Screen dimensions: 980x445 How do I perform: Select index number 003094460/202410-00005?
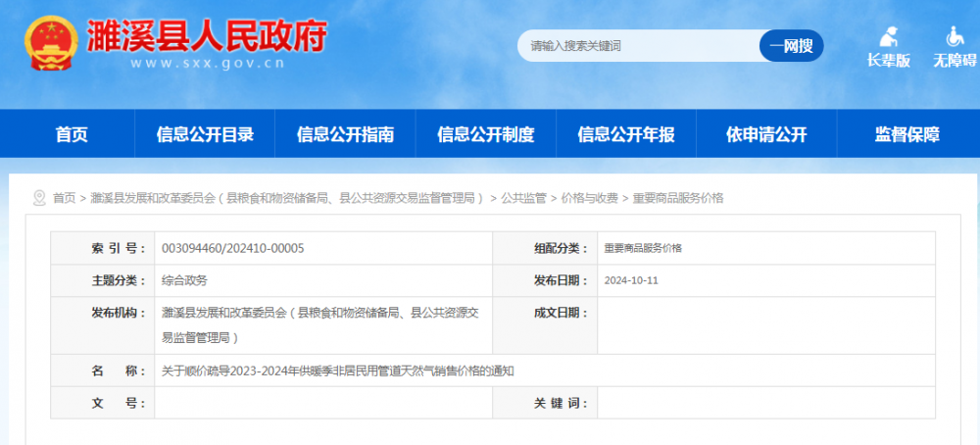point(232,248)
